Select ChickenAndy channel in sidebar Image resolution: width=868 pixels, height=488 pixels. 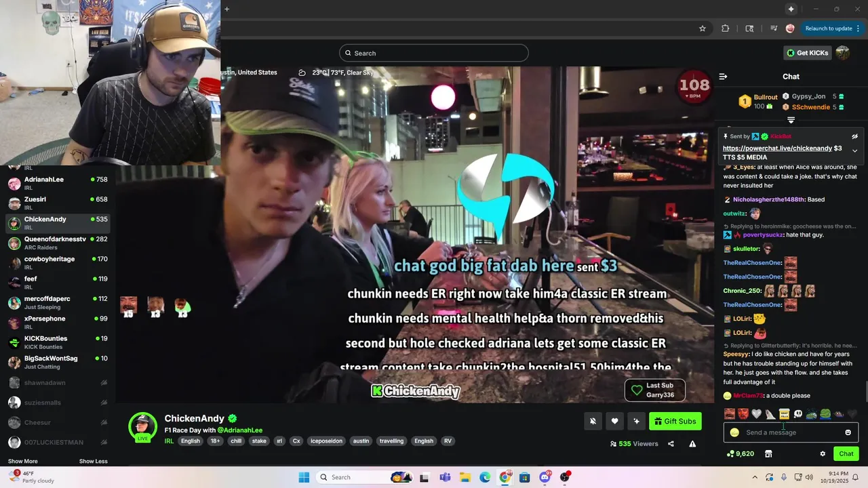(x=58, y=222)
